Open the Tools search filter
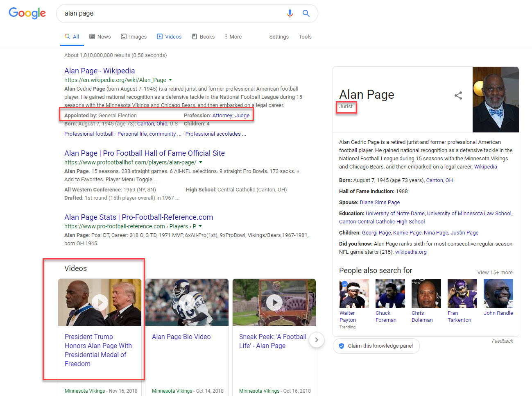 [305, 37]
